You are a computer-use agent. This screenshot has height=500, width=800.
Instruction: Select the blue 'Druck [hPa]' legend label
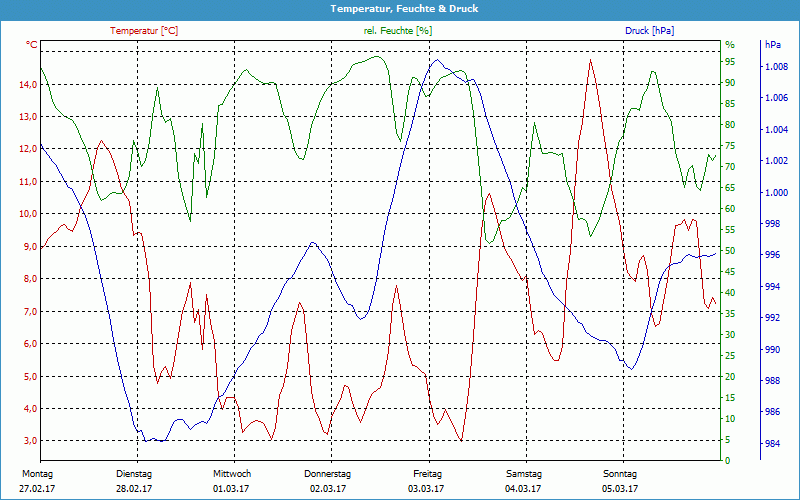(649, 31)
